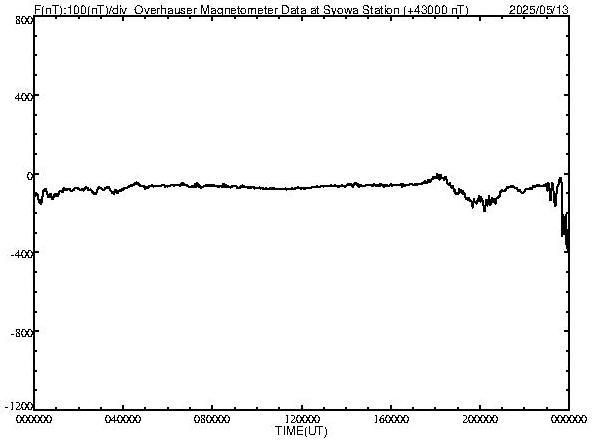The image size is (592, 440).
Task: Click the rightmost 000000 time label
Action: 569,419
